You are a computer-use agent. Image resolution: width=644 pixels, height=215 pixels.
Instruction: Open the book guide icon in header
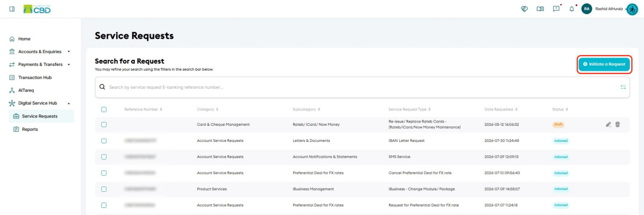(540, 9)
